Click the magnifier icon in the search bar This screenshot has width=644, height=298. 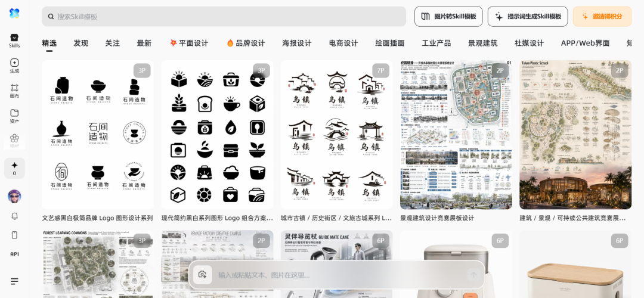click(x=51, y=17)
